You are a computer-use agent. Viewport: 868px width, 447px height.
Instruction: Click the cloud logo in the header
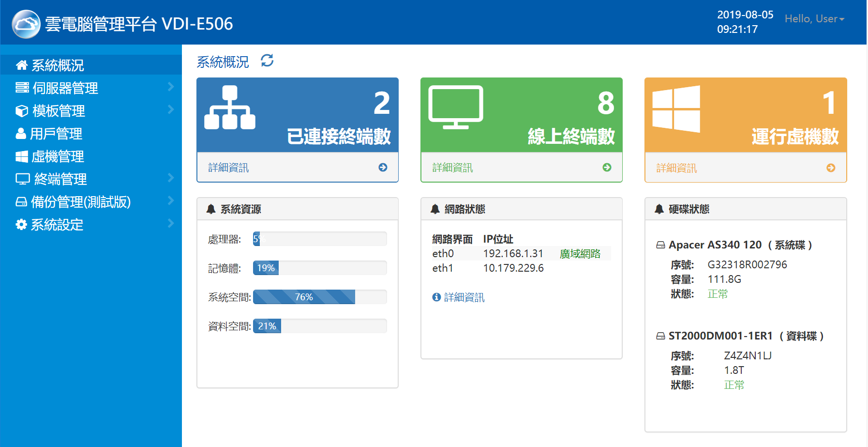tap(26, 24)
